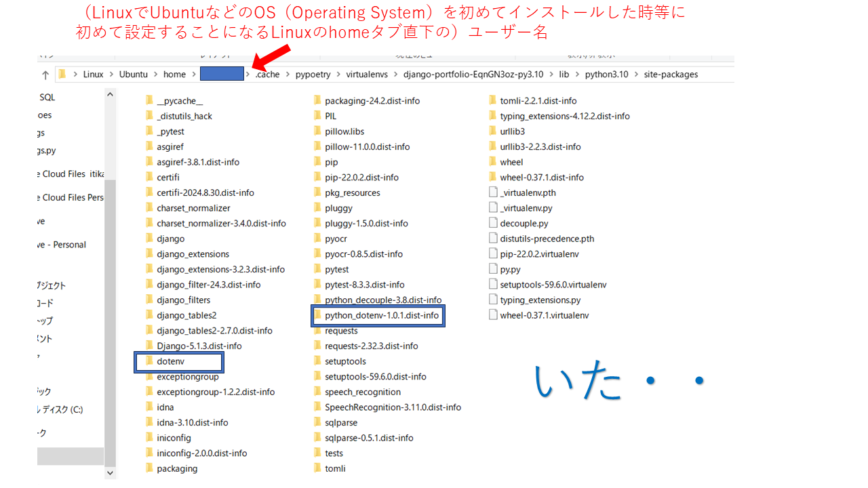Go to django-portfolio-EqnGN3oz-py3.10 breadcrumb
Viewport: 868px width, 488px height.
click(x=473, y=75)
